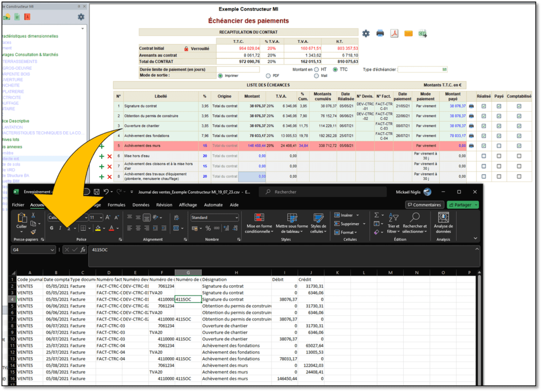Click the Excel Rechercher search box

coord(323,192)
